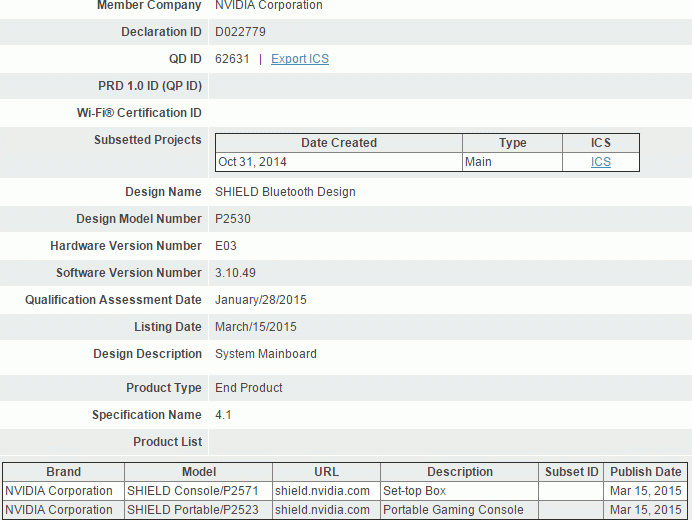The width and height of the screenshot is (692, 520).
Task: Click the Date Created column header
Action: [x=339, y=143]
